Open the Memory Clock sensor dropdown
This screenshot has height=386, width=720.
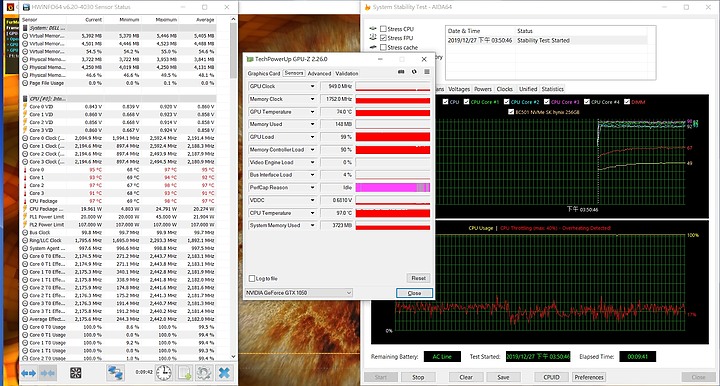(312, 99)
